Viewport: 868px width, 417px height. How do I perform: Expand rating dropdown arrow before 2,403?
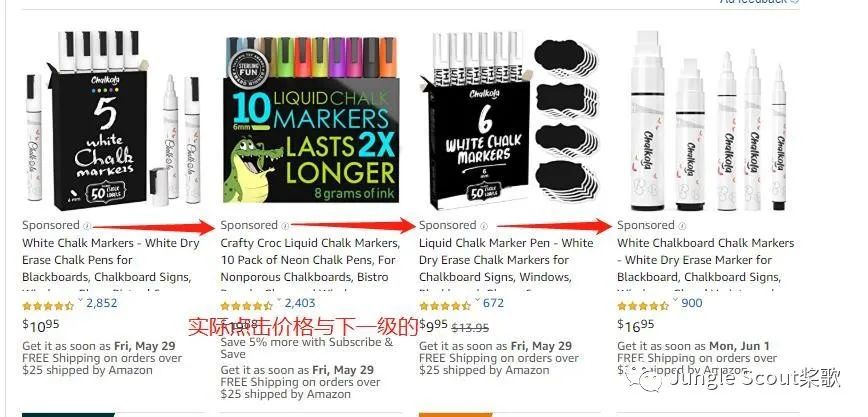[x=278, y=301]
